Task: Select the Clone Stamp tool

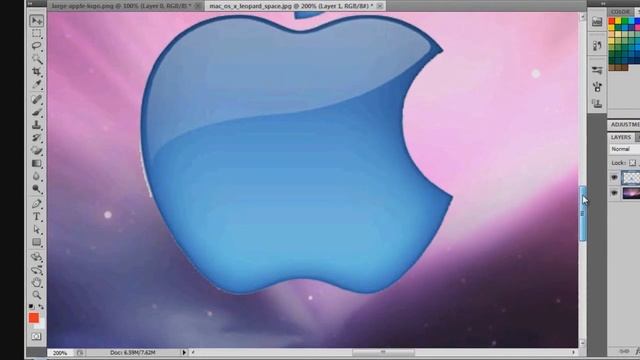Action: 36,124
